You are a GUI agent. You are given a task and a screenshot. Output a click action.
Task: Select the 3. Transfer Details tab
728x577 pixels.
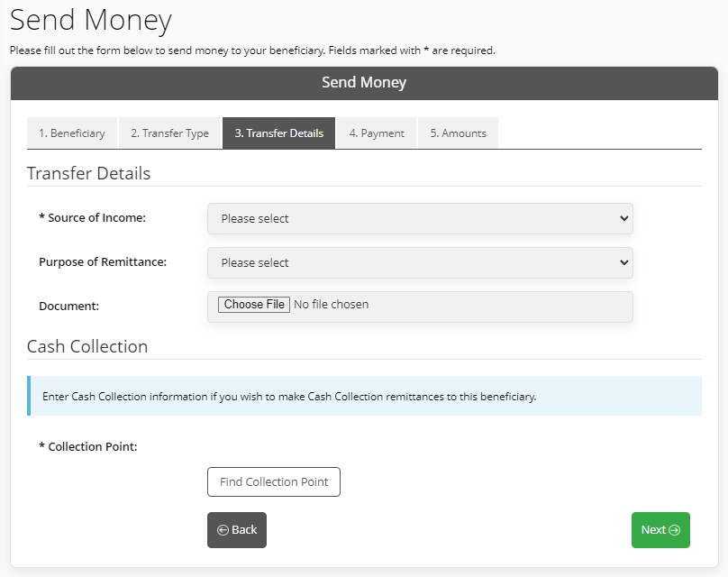click(x=279, y=133)
